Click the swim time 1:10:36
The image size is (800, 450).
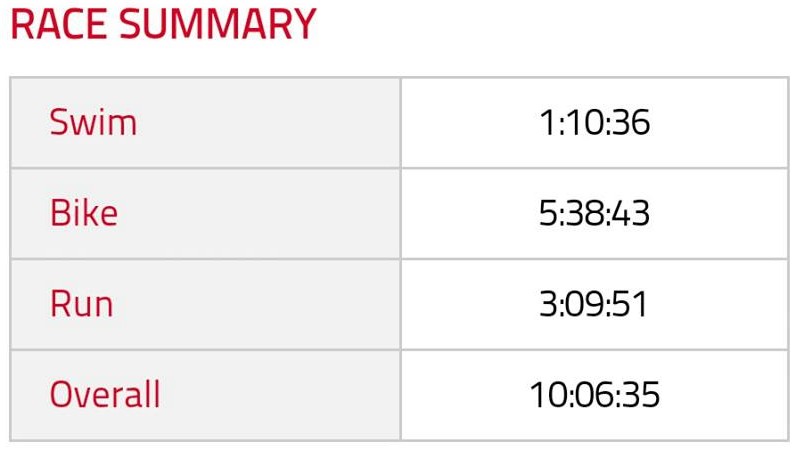click(594, 123)
